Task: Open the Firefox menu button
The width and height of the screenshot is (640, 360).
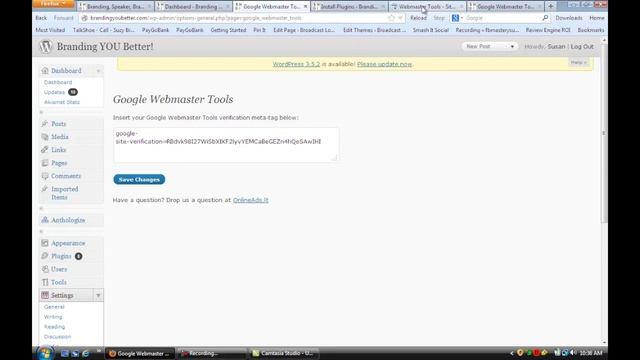Action: (x=53, y=4)
